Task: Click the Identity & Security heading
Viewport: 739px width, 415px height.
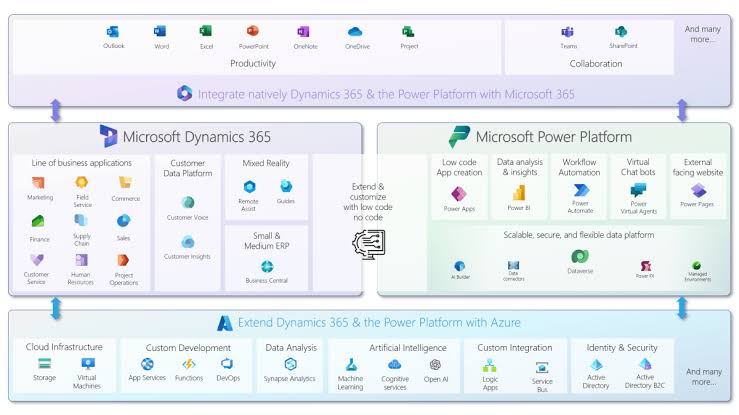Action: coord(622,348)
